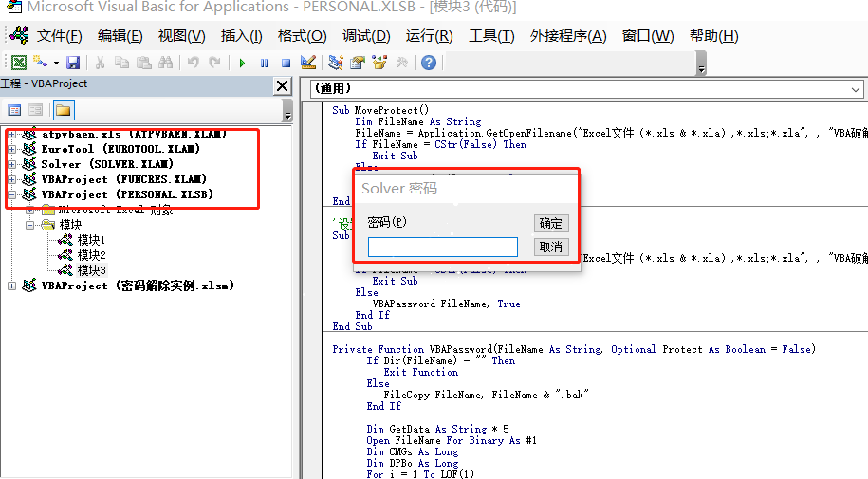The width and height of the screenshot is (868, 479).
Task: Open the 工具(T) menu
Action: point(491,37)
